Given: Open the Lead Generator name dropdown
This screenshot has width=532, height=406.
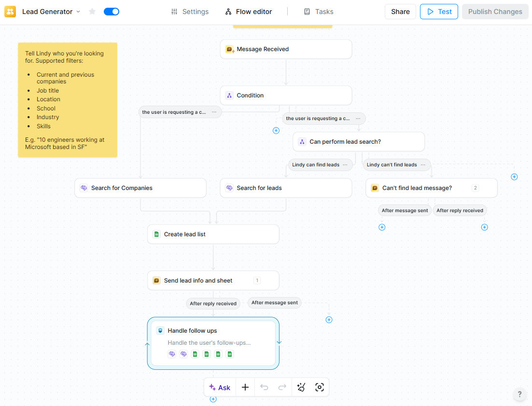Looking at the screenshot, I should (77, 11).
